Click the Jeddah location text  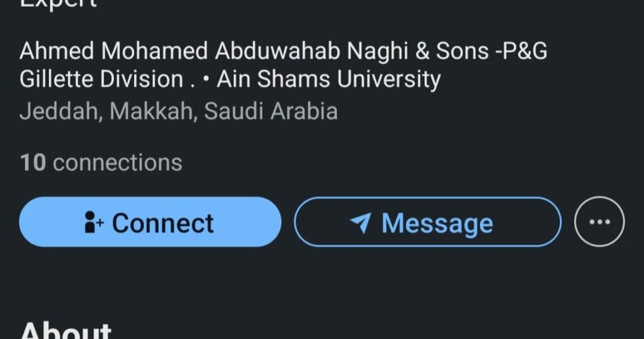59,111
